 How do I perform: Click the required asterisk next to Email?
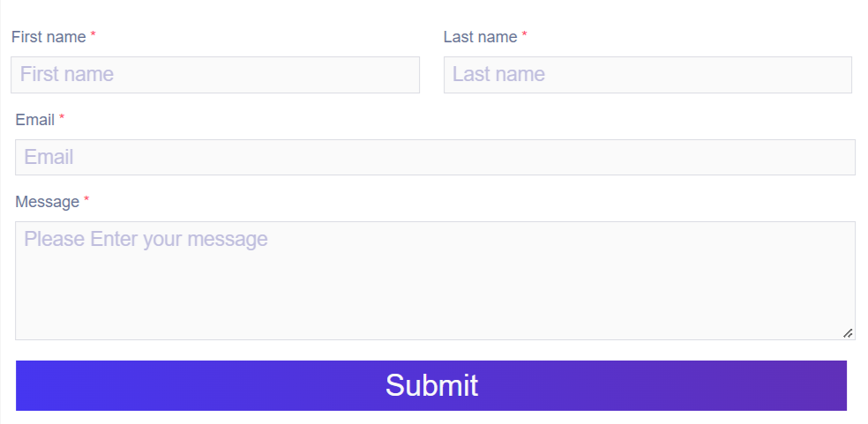click(x=62, y=119)
